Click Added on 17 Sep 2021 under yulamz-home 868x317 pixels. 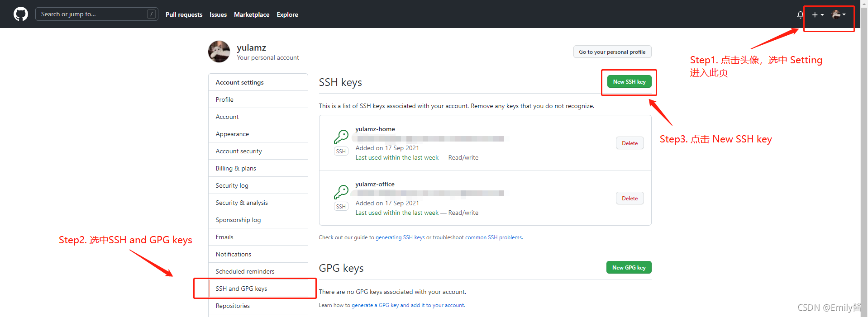point(387,148)
